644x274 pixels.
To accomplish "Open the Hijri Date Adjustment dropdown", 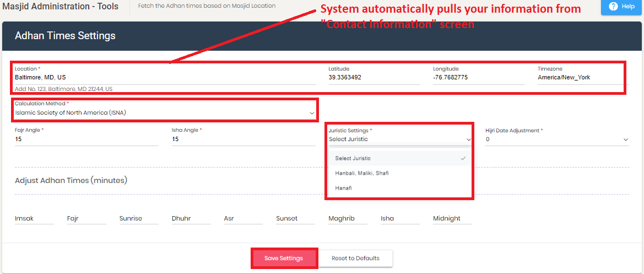I will click(557, 139).
